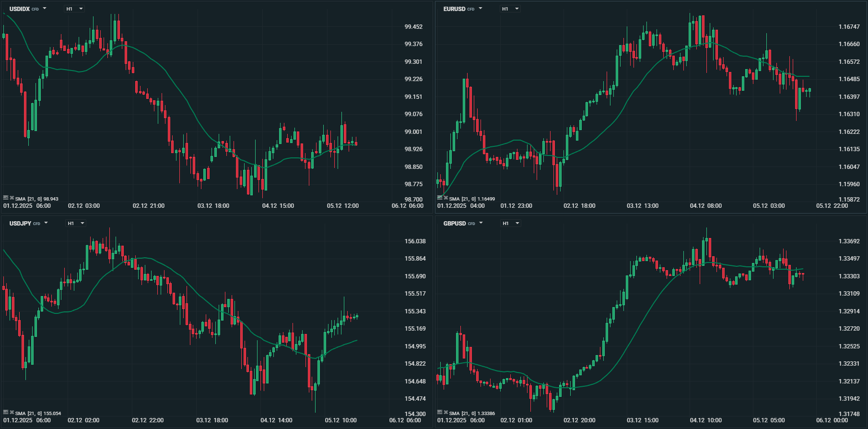Image resolution: width=868 pixels, height=429 pixels.
Task: Open the GBPUSD symbol dropdown arrow
Action: pos(481,223)
